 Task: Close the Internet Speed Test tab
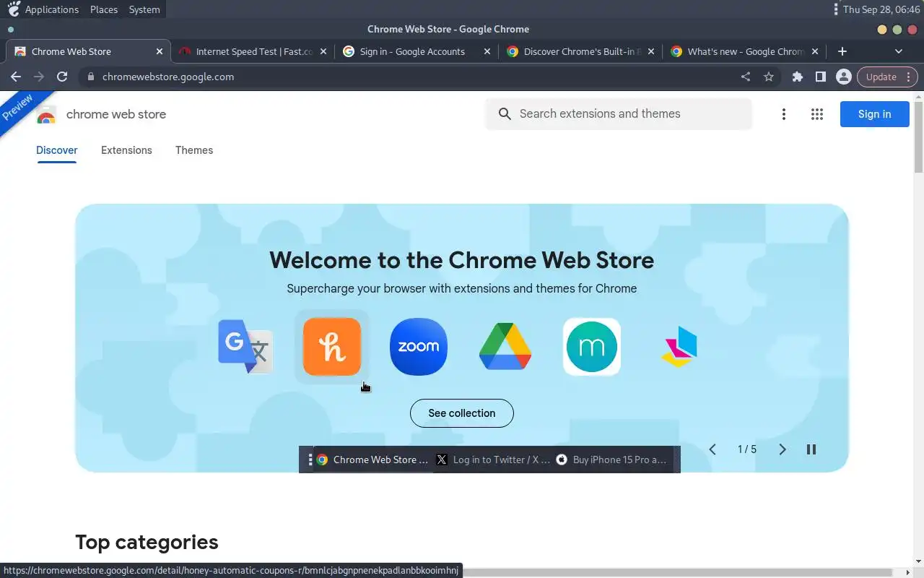[x=323, y=51]
